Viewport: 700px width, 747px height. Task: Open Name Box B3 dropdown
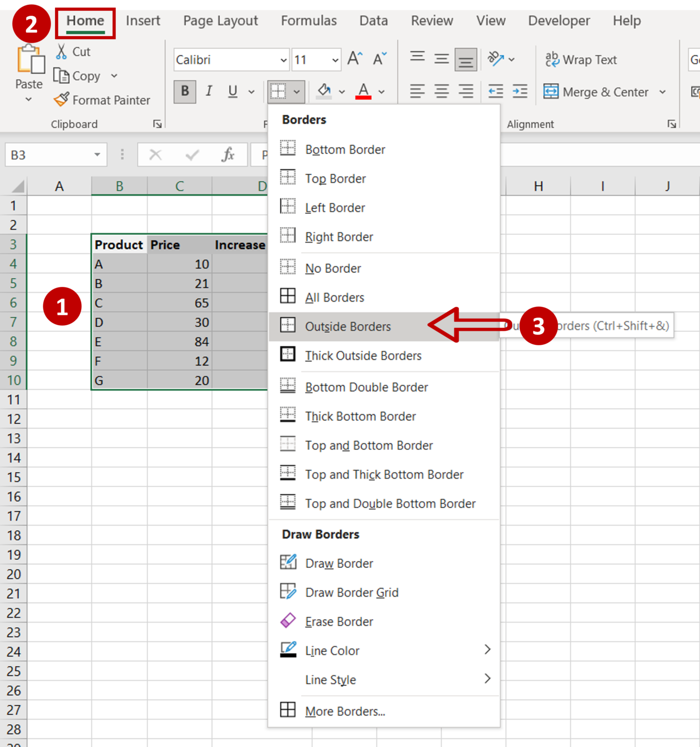pos(97,155)
